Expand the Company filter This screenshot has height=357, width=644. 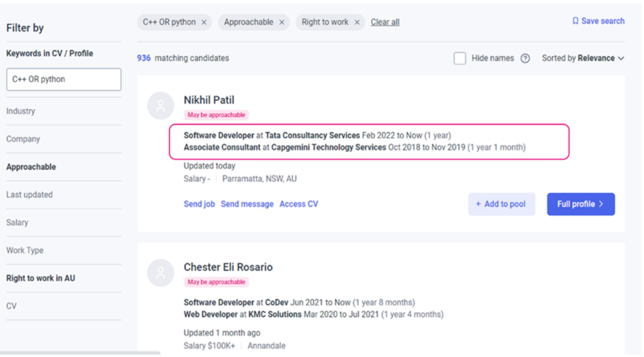[23, 139]
